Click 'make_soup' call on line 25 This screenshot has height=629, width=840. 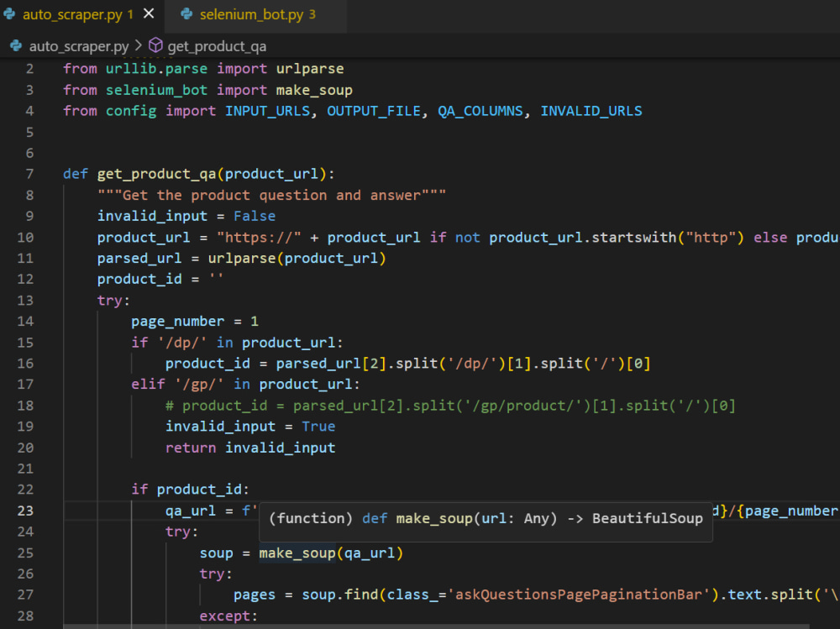coord(297,553)
